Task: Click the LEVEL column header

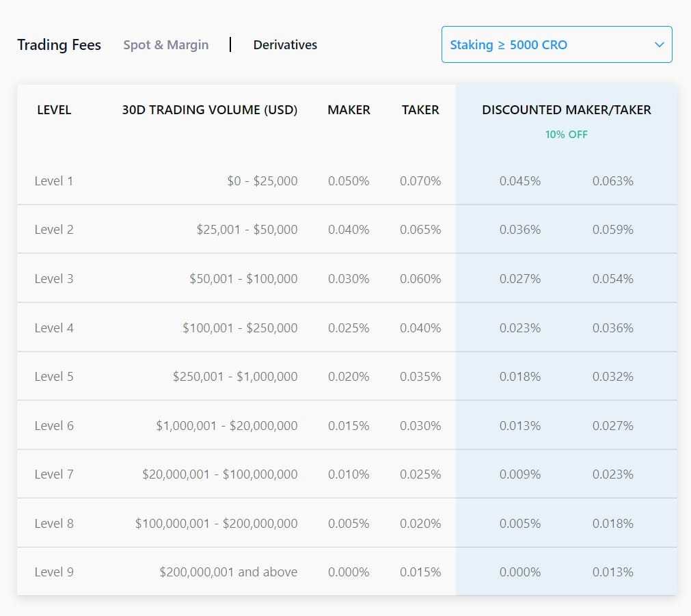Action: tap(54, 110)
